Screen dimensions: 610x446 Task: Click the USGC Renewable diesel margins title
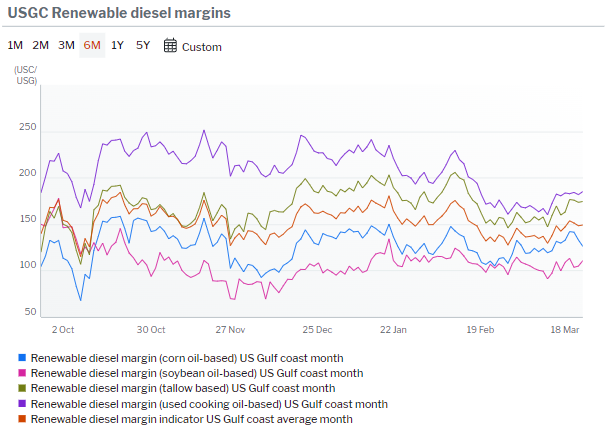pyautogui.click(x=119, y=13)
